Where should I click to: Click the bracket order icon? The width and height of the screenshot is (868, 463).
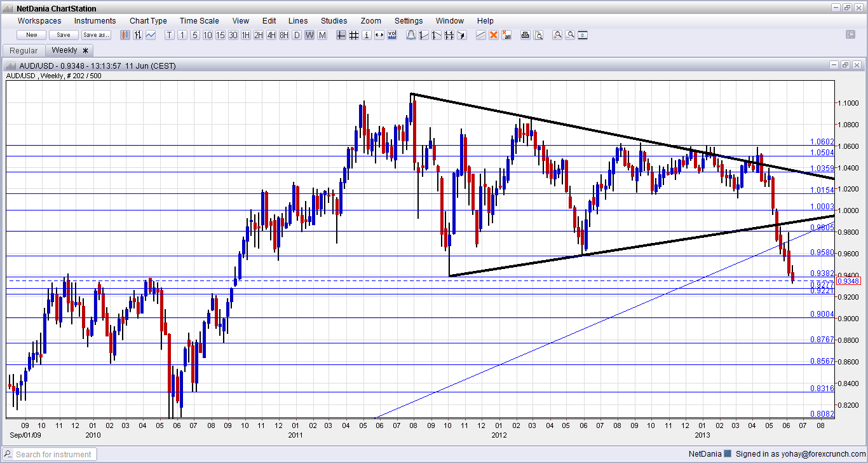(449, 35)
